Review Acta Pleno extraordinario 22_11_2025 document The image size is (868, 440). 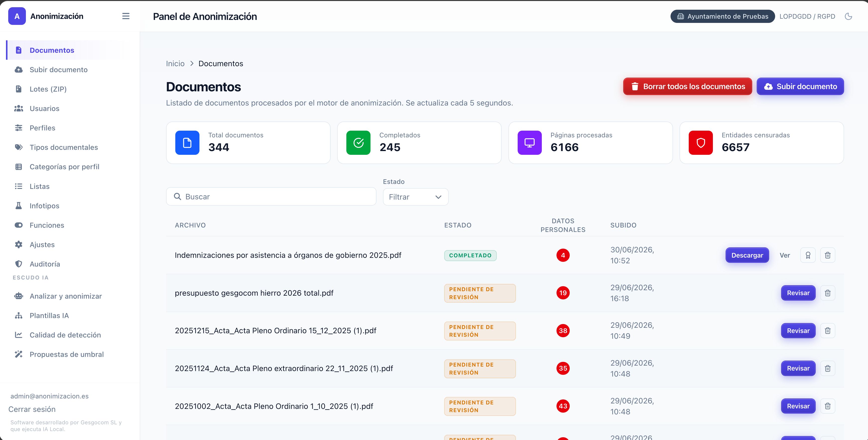pos(798,369)
